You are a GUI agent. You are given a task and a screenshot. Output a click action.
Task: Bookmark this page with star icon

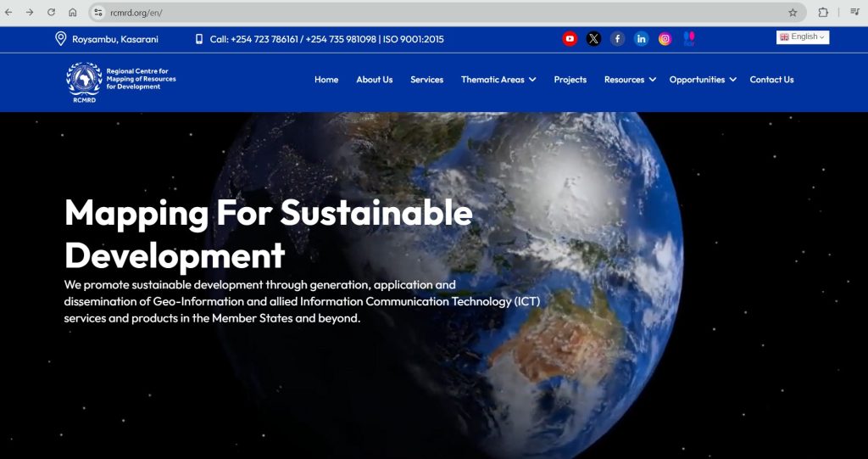click(x=793, y=13)
